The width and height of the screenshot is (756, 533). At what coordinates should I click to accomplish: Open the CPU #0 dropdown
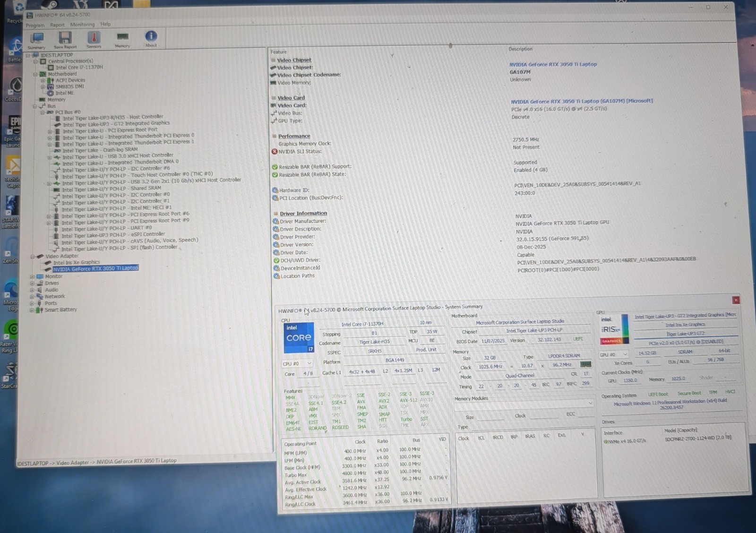(x=297, y=363)
